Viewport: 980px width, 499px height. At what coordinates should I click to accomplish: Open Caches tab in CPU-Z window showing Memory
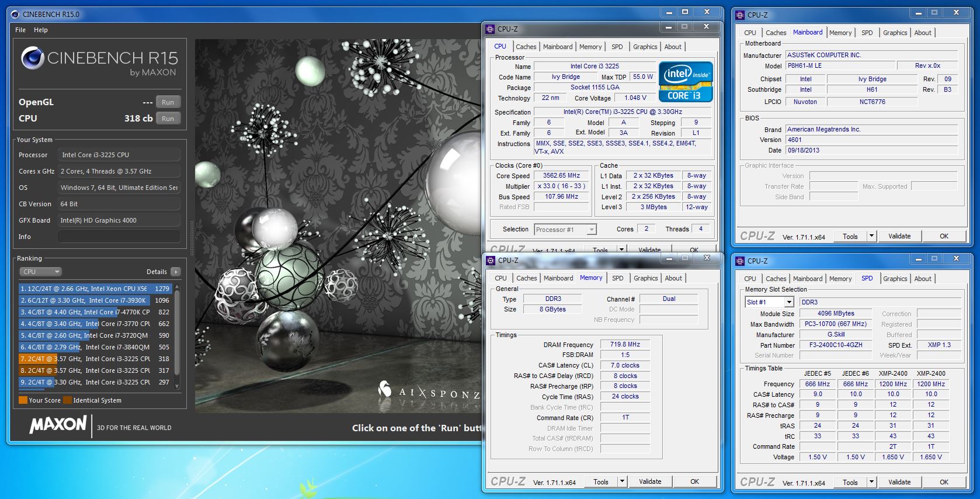526,278
